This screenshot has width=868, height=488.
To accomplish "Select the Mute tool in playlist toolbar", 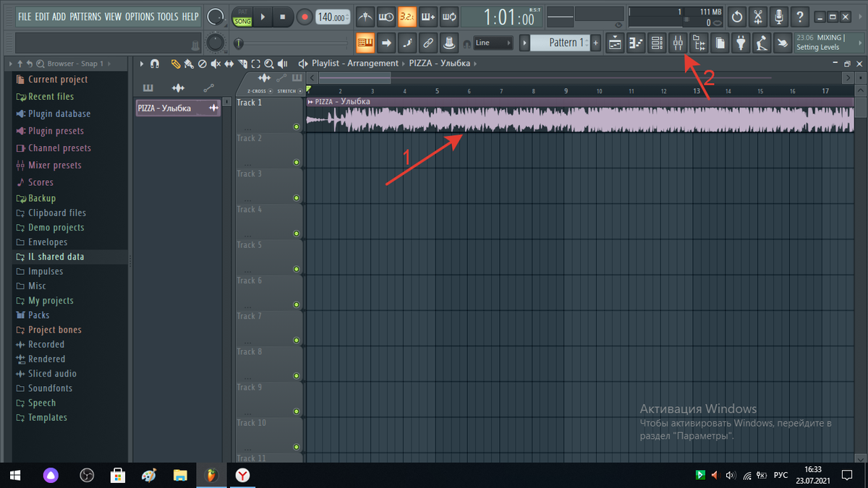I will pyautogui.click(x=216, y=64).
